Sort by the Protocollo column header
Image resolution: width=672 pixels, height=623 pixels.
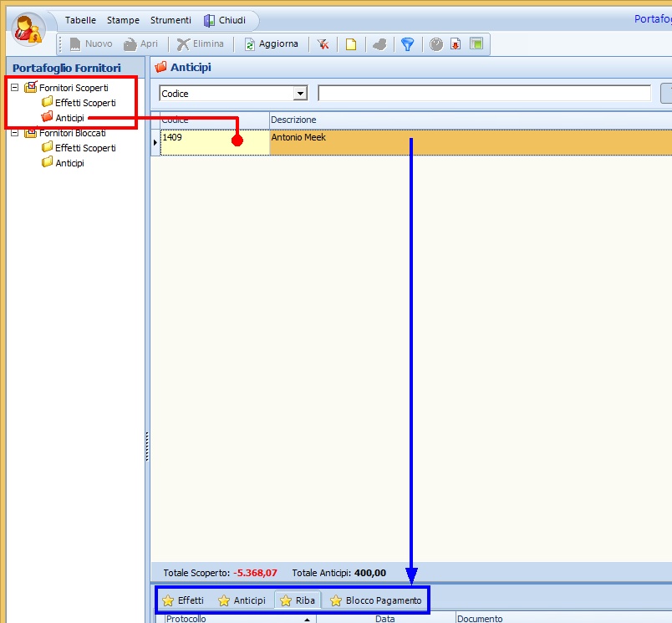tap(234, 619)
